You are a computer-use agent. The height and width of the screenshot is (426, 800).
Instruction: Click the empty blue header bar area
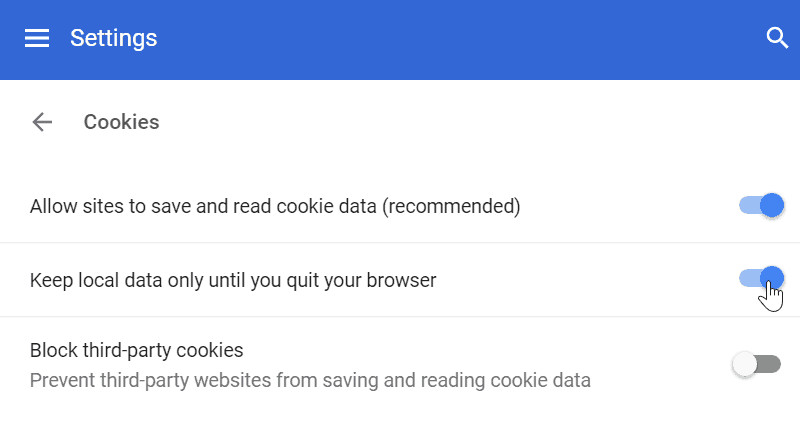tap(450, 38)
